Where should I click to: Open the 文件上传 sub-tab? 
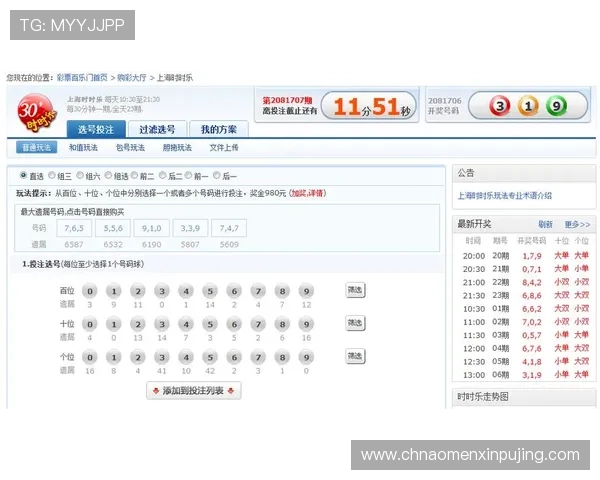[224, 147]
